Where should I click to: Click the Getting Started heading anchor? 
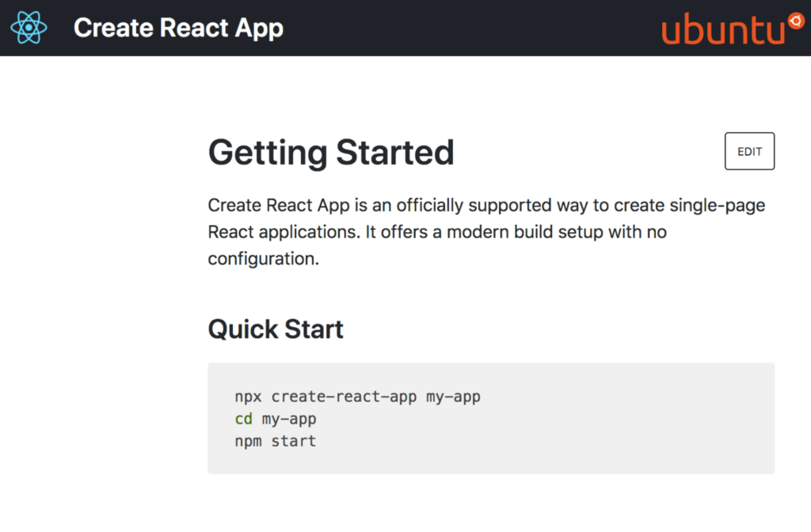[x=331, y=152]
